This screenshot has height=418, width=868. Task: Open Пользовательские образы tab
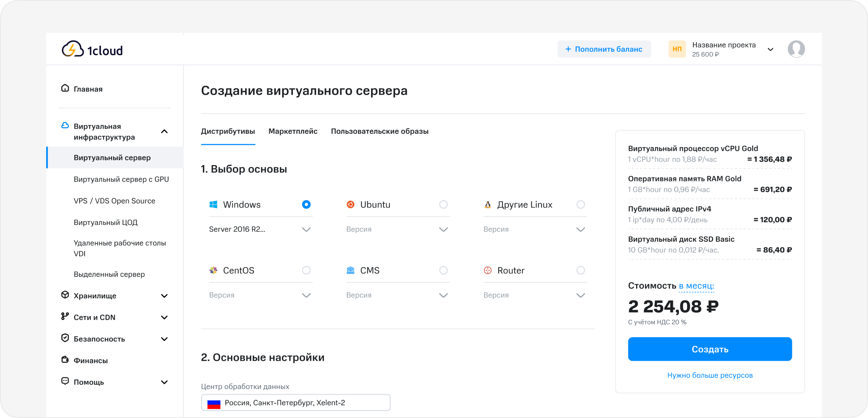pos(379,131)
